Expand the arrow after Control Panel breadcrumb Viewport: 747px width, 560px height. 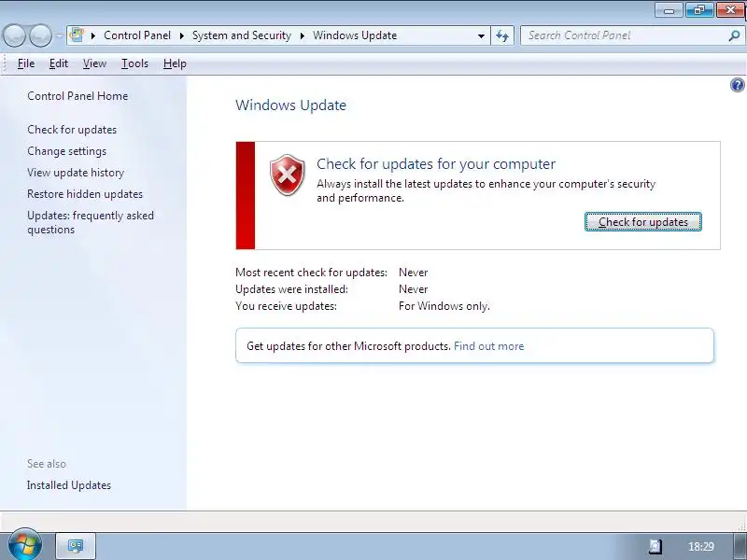click(x=182, y=35)
